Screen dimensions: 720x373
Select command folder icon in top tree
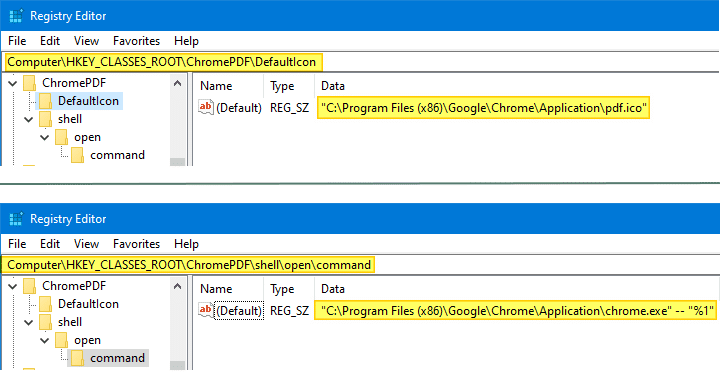coord(77,155)
